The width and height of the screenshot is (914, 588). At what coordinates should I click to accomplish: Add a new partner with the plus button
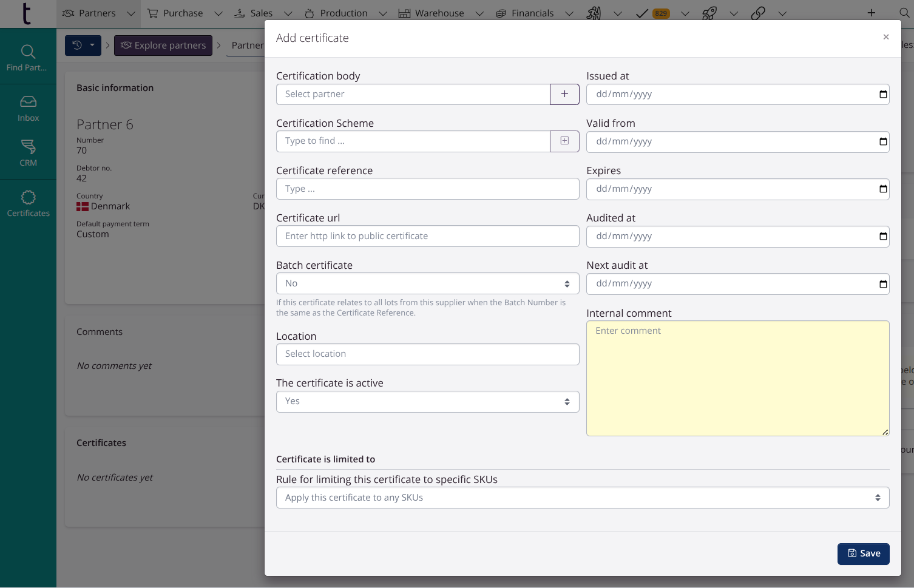click(564, 94)
